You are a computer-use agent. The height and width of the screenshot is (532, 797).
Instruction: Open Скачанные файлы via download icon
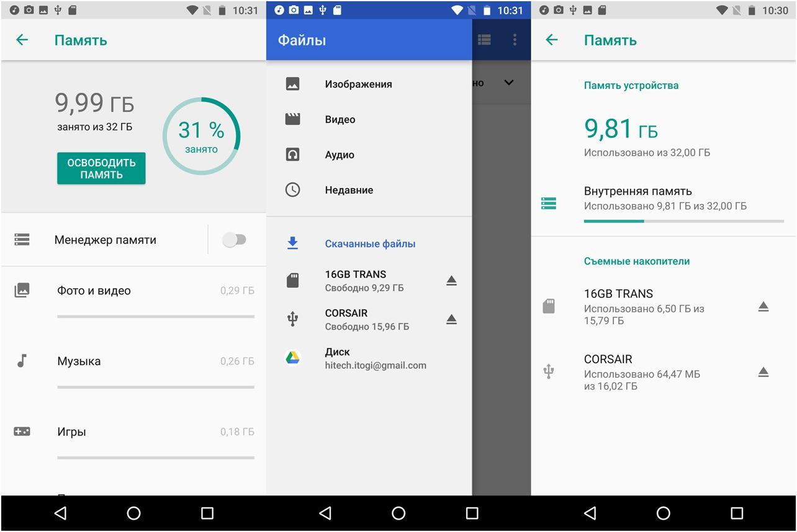pos(294,243)
